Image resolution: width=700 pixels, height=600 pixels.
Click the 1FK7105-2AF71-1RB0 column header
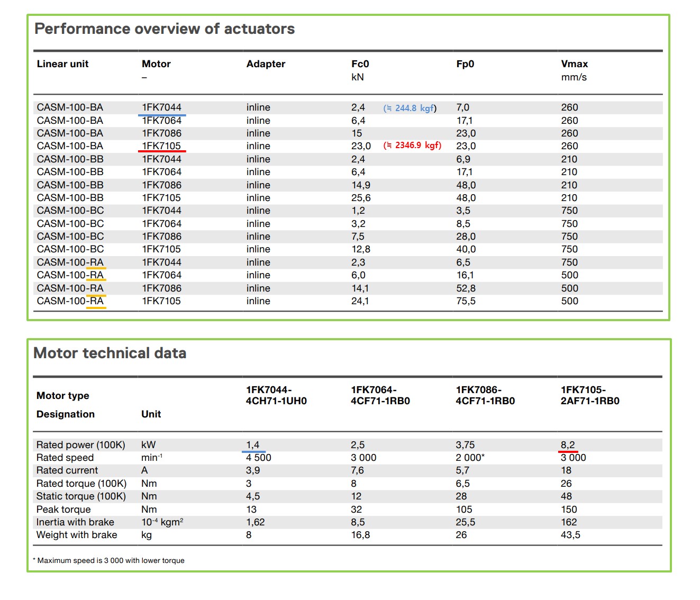(590, 395)
